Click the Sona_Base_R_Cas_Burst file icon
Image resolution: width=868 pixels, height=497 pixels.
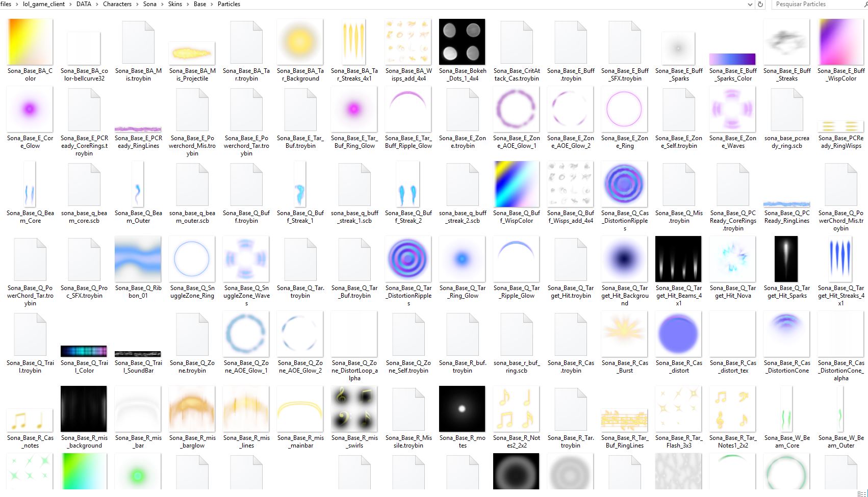coord(624,334)
